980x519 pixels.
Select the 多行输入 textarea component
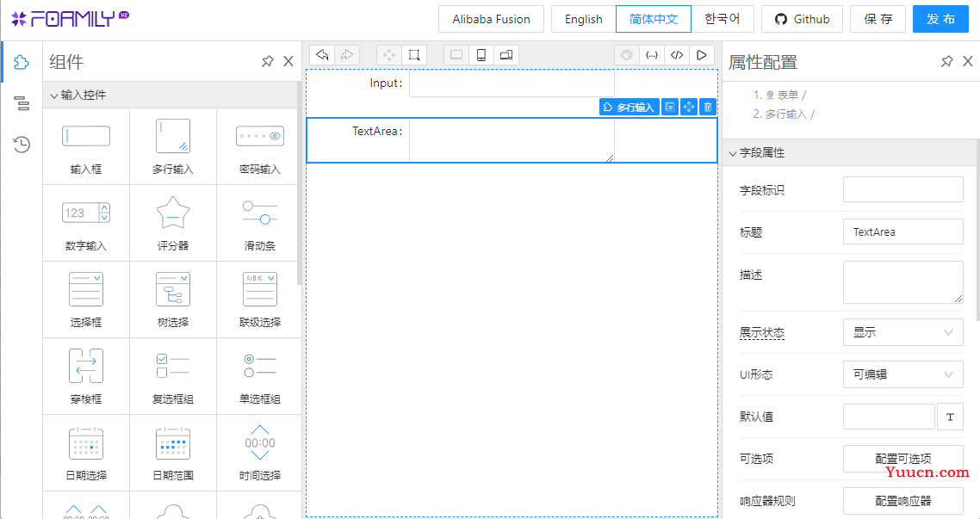point(173,146)
